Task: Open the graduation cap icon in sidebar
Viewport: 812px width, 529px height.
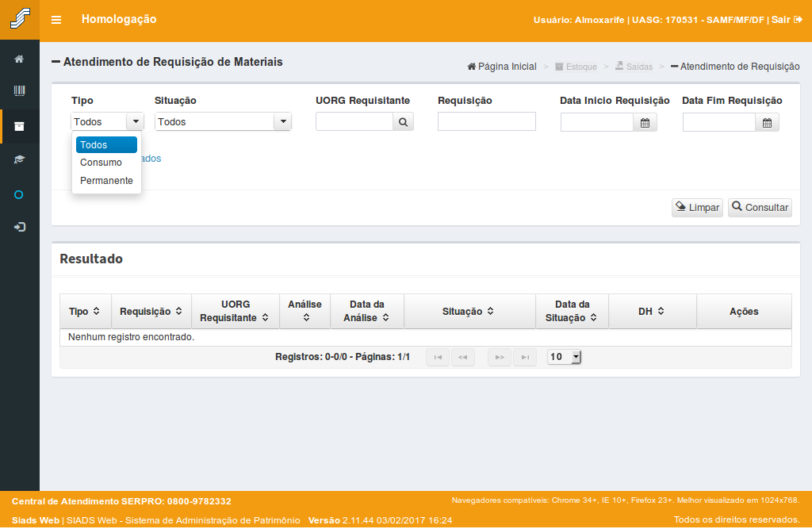Action: coord(19,159)
